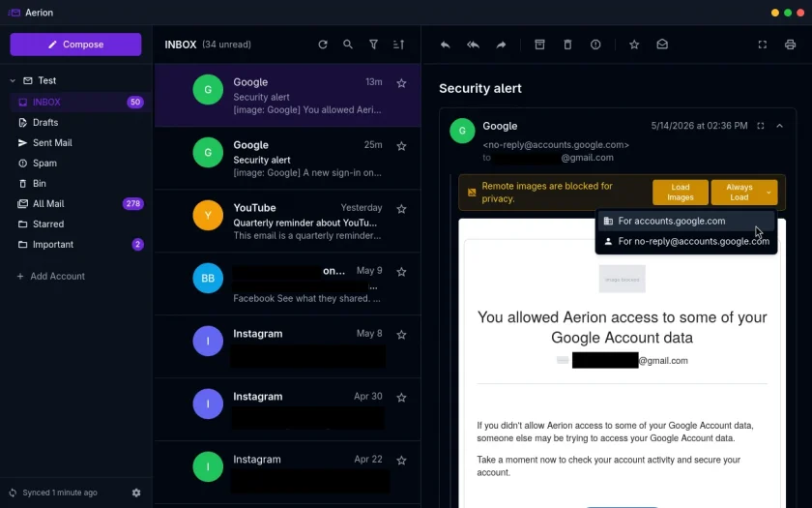Click the Load Images button

pos(681,193)
